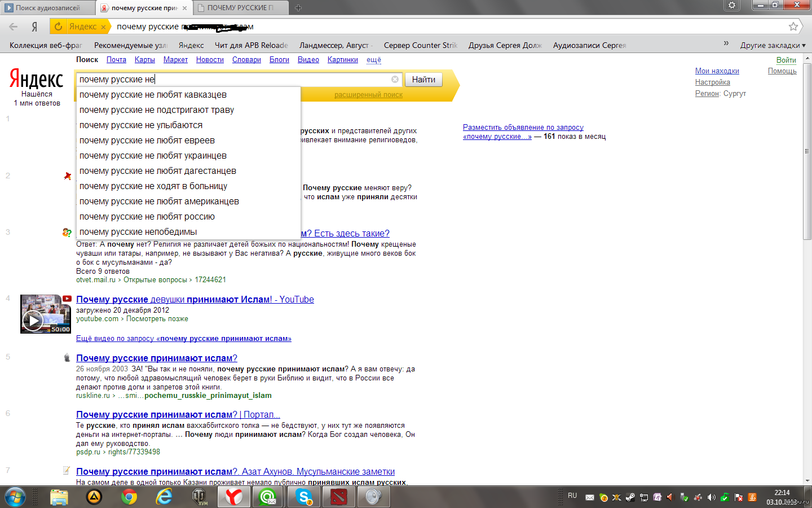812x508 pixels.
Task: Open the Карты service link
Action: [145, 60]
